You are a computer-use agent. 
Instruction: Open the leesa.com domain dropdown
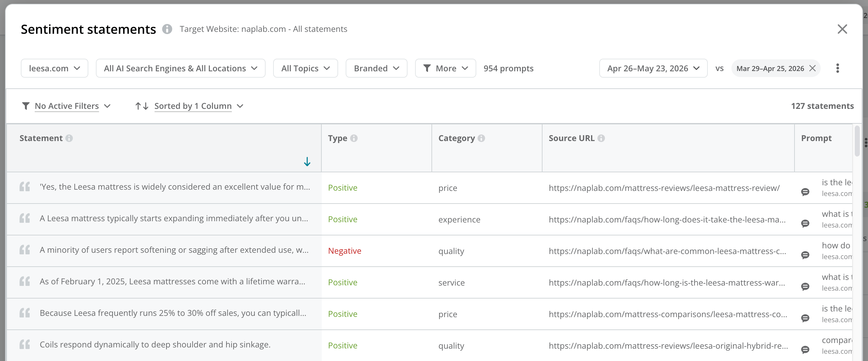[x=55, y=68]
